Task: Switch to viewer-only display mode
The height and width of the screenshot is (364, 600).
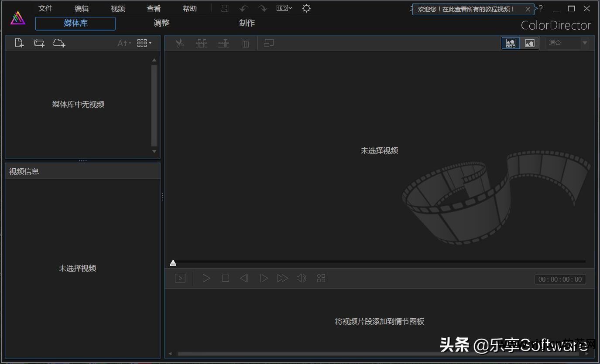Action: 530,43
